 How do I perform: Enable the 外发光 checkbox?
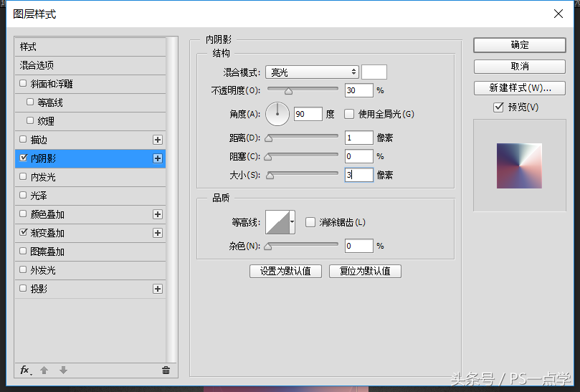23,270
